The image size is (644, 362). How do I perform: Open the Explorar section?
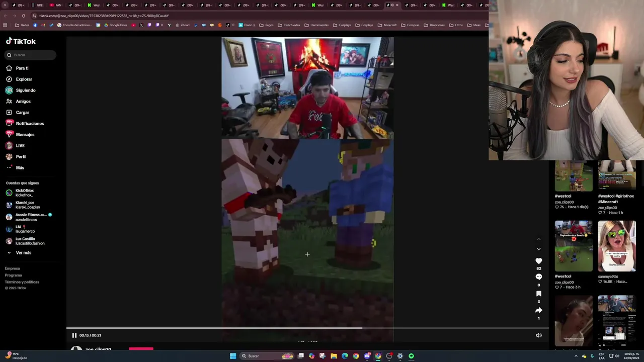(24, 79)
